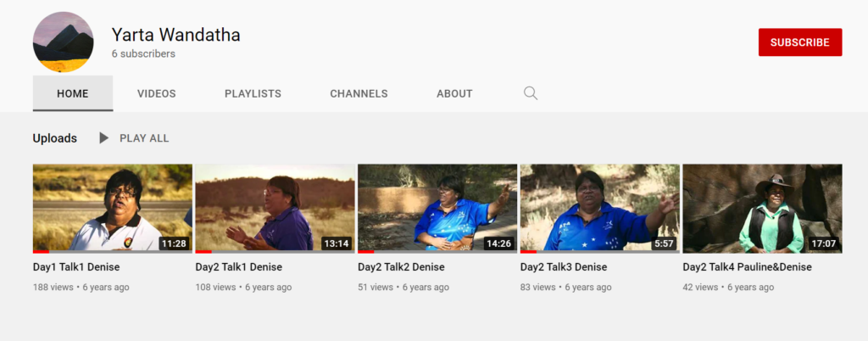Click the Day1 Talk1 Denise title

[76, 267]
